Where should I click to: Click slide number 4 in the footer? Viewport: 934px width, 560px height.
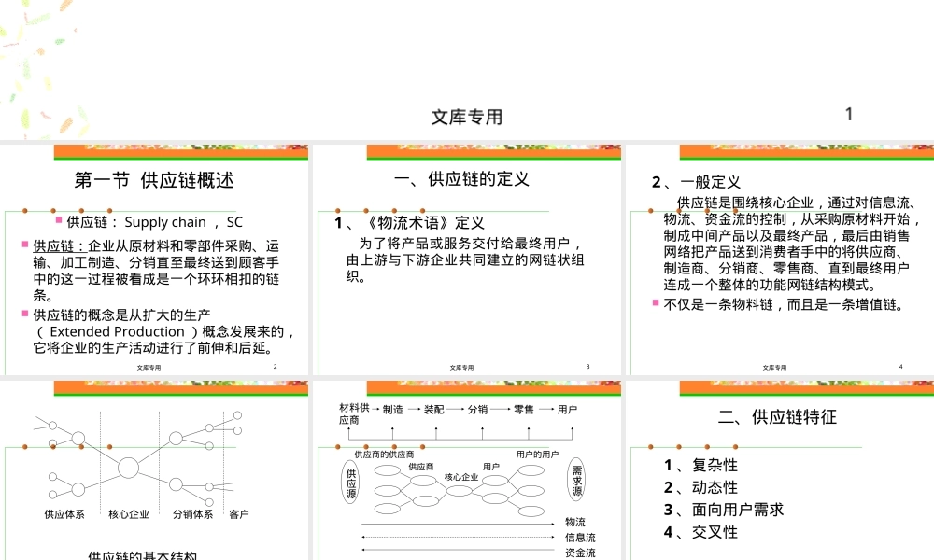[x=900, y=367]
